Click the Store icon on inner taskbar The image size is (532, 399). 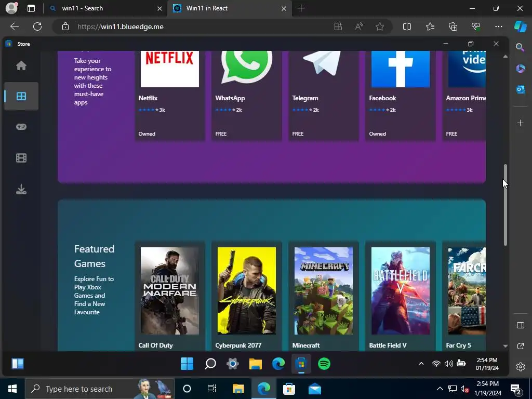click(x=301, y=364)
